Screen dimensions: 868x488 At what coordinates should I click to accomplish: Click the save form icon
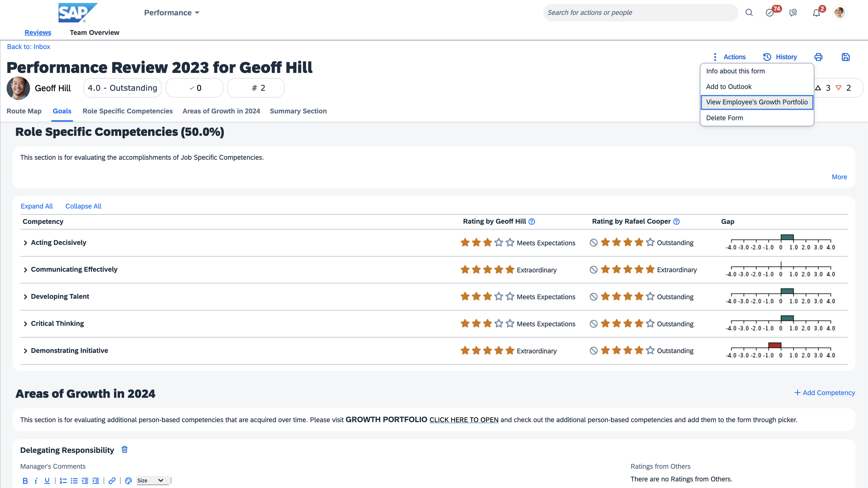click(845, 57)
